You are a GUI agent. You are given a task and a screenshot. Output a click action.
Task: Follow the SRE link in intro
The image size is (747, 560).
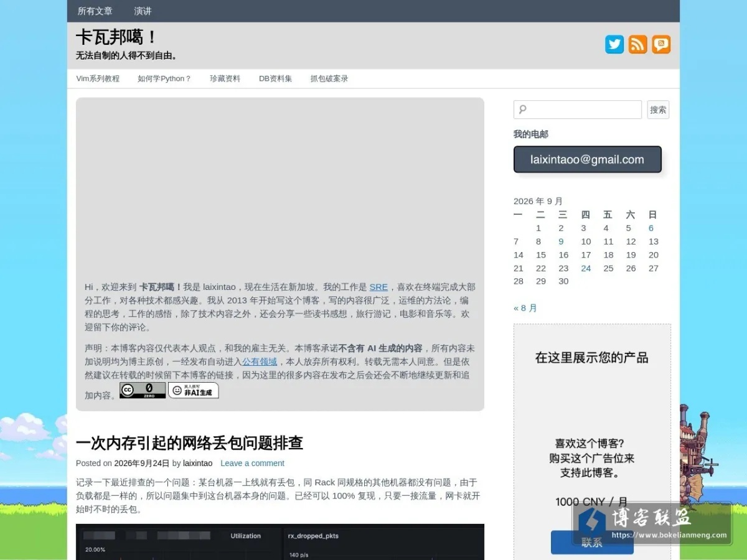click(378, 287)
